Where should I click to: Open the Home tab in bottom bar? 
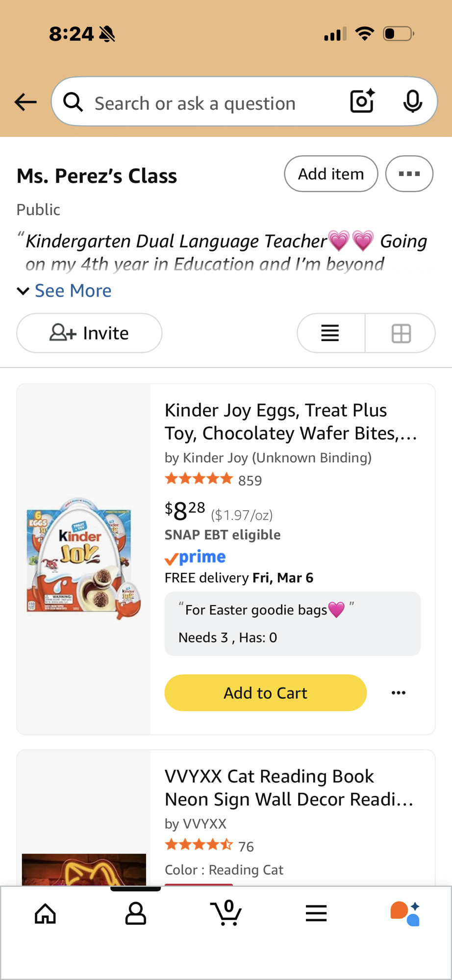(46, 913)
